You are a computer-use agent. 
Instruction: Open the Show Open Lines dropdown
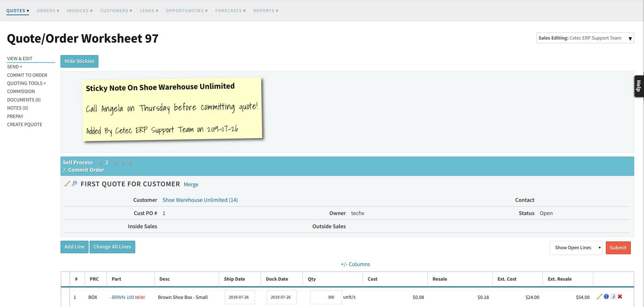pyautogui.click(x=576, y=248)
